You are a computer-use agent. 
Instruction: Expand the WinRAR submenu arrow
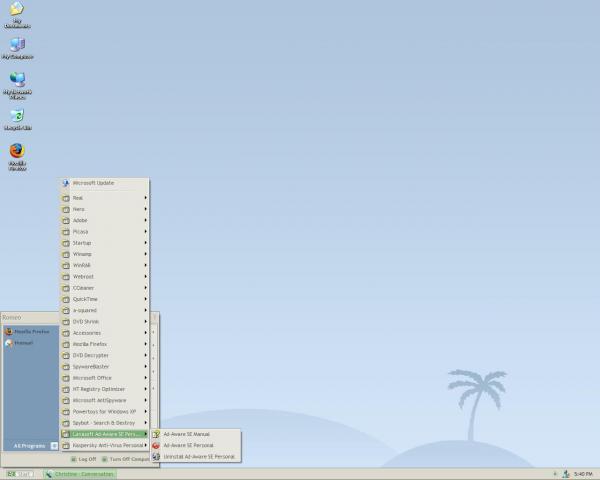(145, 265)
